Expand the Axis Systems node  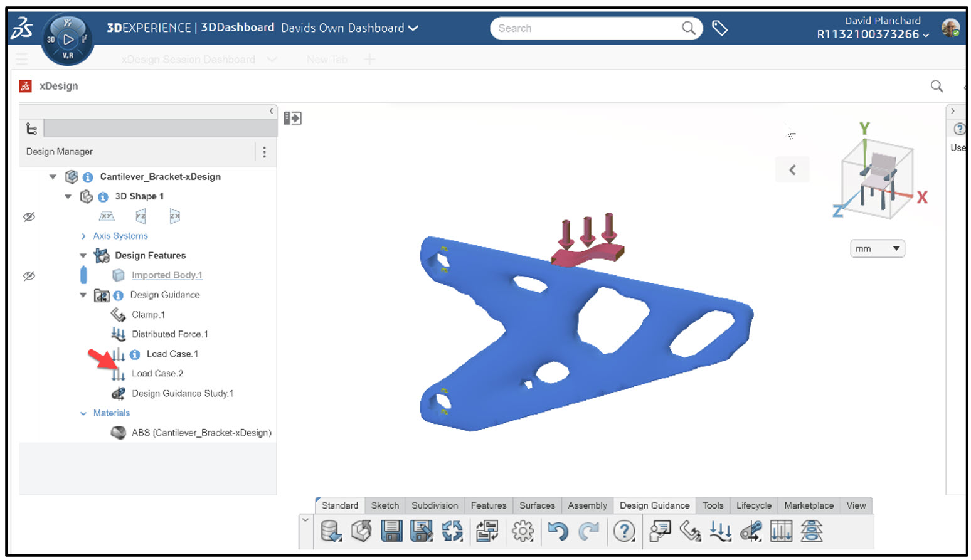click(83, 236)
